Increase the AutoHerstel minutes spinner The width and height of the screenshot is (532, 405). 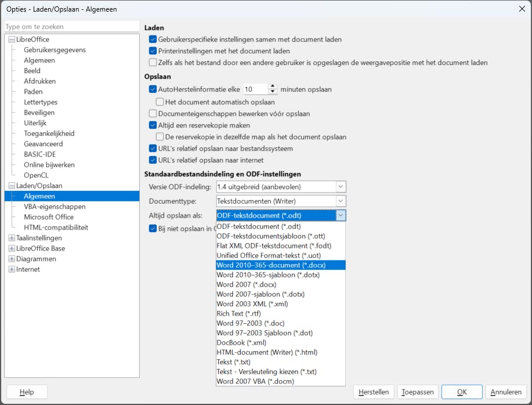coord(273,86)
